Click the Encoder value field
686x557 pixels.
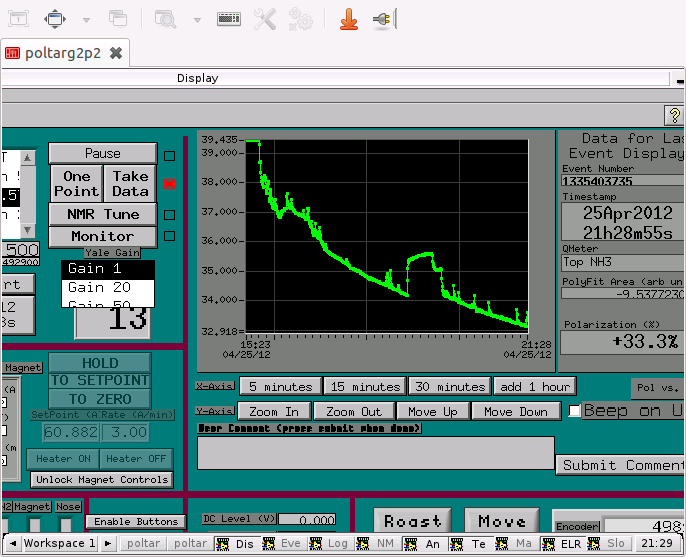pos(644,525)
